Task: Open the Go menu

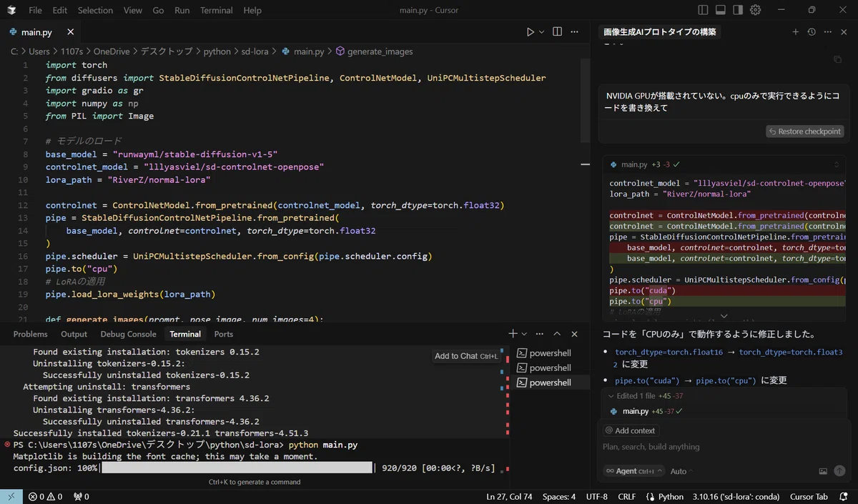Action: [x=158, y=10]
